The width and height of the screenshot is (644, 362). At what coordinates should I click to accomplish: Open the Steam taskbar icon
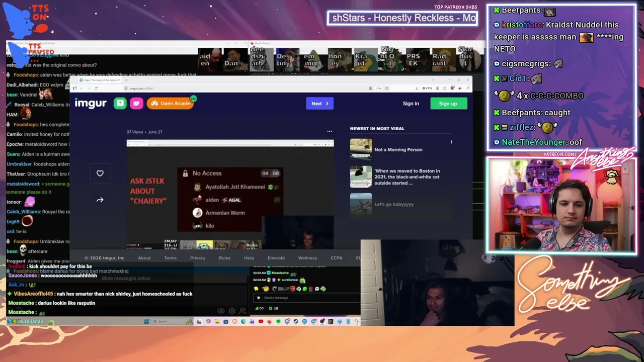pyautogui.click(x=296, y=321)
